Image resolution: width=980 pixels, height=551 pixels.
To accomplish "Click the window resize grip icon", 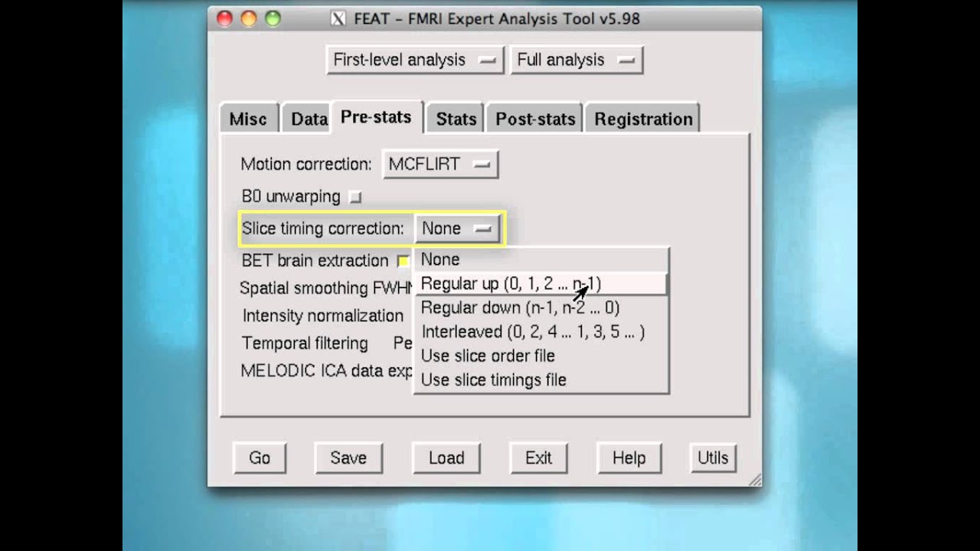I will coord(755,480).
